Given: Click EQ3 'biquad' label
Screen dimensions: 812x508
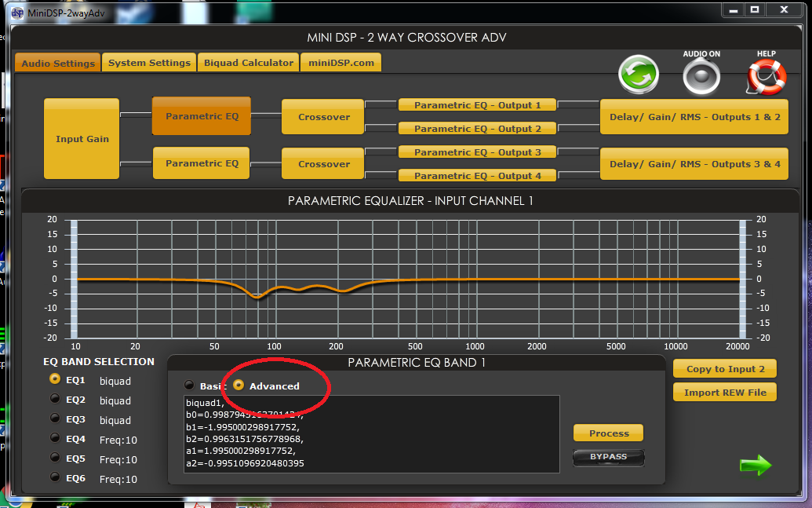Looking at the screenshot, I should coord(115,420).
